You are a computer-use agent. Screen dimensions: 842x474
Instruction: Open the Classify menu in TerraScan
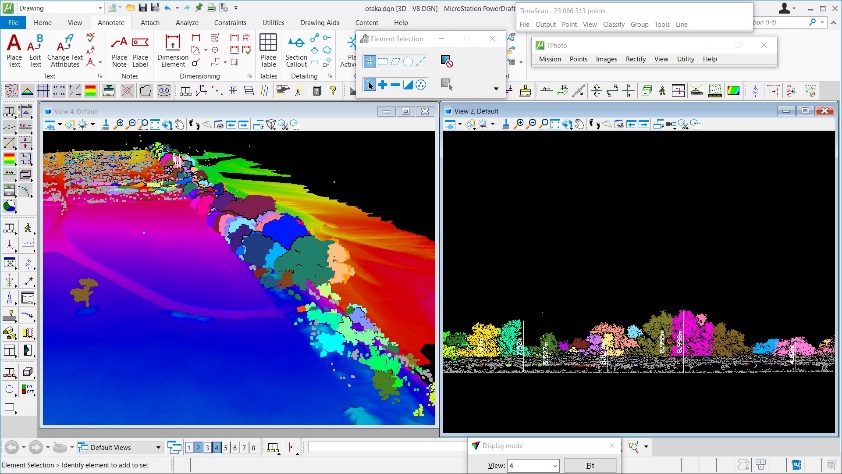pyautogui.click(x=612, y=24)
